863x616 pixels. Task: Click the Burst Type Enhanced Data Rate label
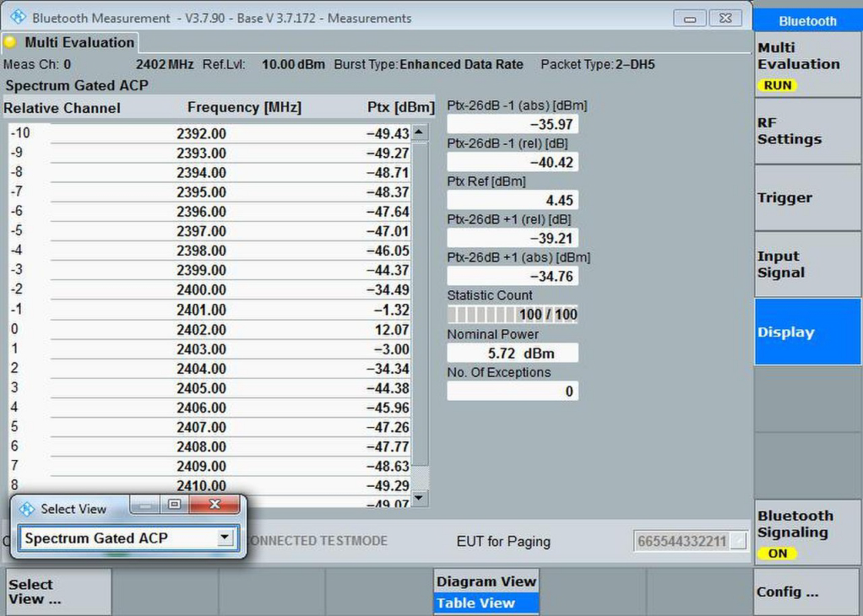pyautogui.click(x=429, y=64)
